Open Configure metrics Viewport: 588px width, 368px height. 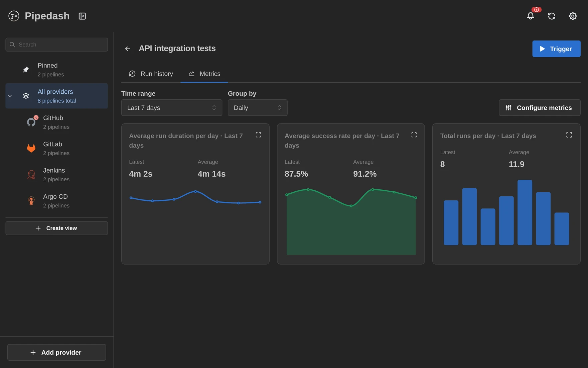540,108
